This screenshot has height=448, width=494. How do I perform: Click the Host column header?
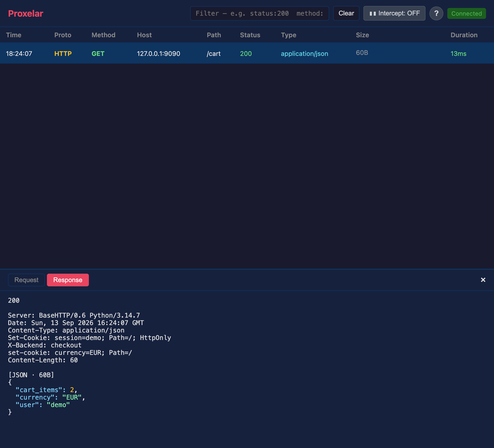(144, 35)
